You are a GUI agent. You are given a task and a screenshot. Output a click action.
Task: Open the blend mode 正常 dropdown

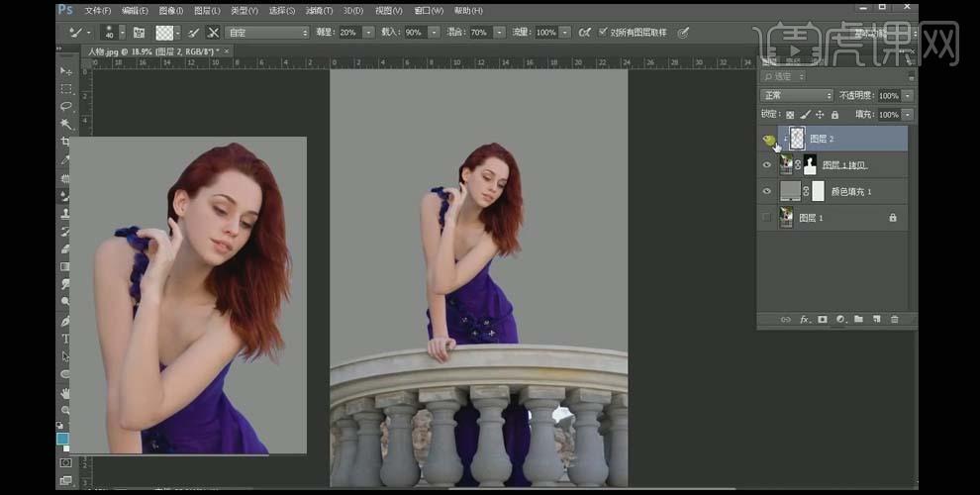coord(797,96)
